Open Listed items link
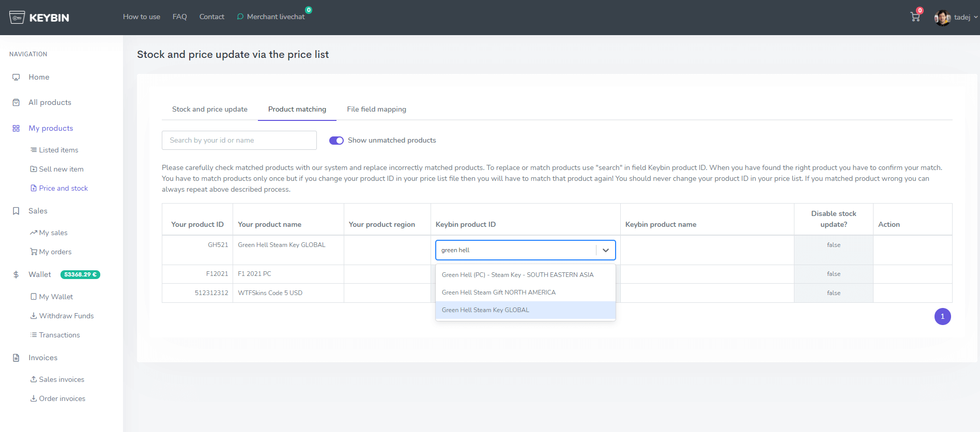This screenshot has width=980, height=432. click(x=59, y=150)
